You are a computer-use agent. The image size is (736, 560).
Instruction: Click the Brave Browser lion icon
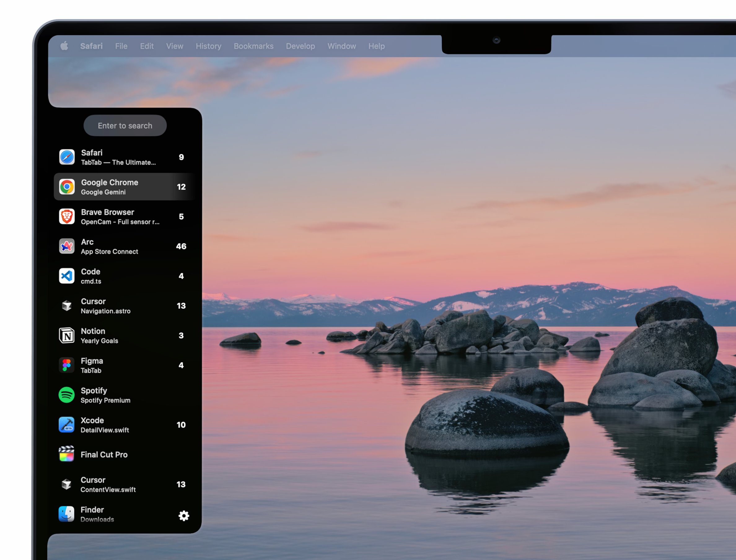(67, 216)
